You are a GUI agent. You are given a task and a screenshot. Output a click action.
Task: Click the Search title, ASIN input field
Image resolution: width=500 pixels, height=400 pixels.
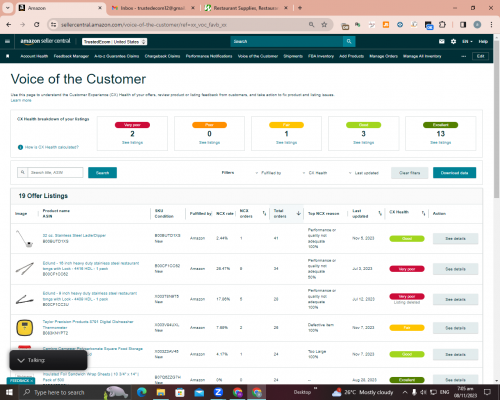[x=55, y=173]
